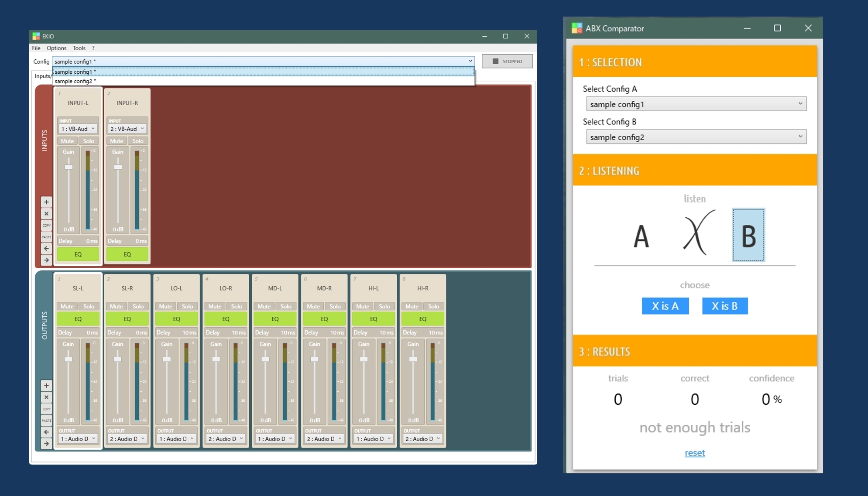This screenshot has width=868, height=496.
Task: Click the EKIO app icon in title bar
Action: [36, 36]
